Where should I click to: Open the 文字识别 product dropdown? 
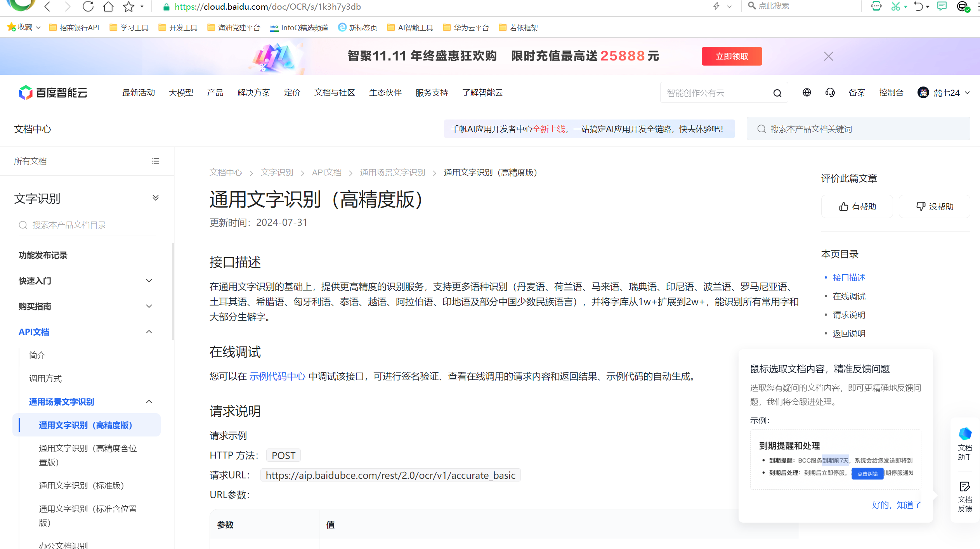[156, 198]
